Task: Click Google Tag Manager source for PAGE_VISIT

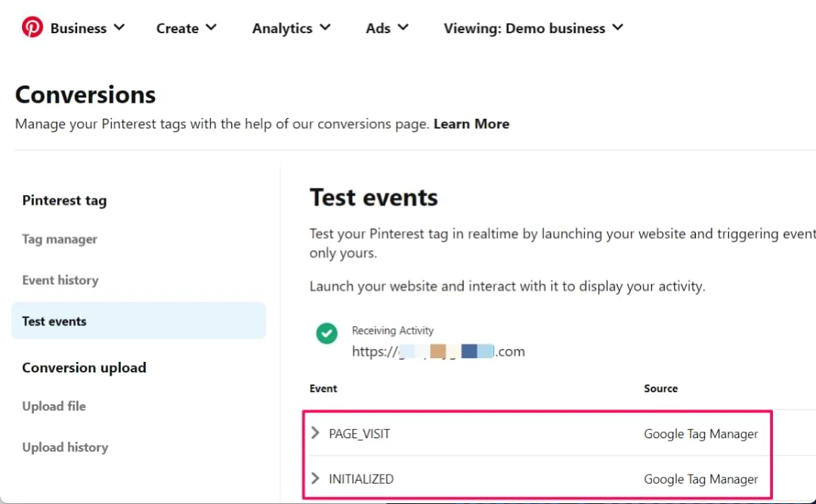Action: (x=701, y=434)
